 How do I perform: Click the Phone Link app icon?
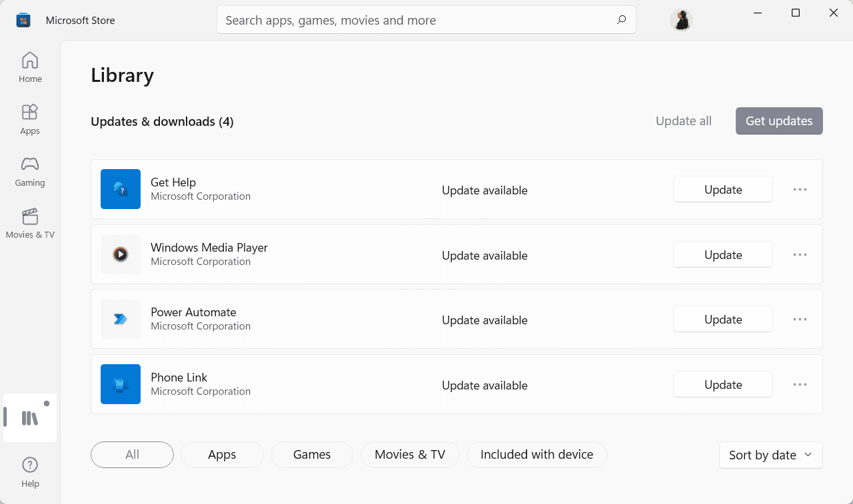pos(121,384)
